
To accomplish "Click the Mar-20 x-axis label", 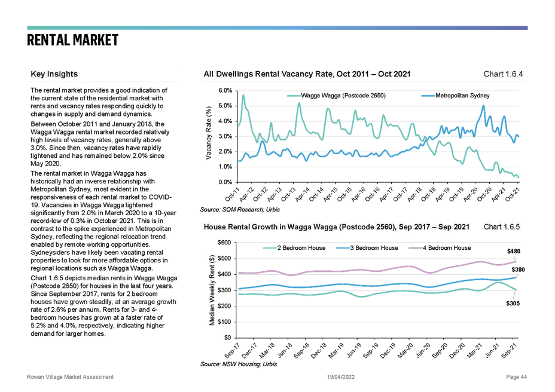I will (405, 351).
